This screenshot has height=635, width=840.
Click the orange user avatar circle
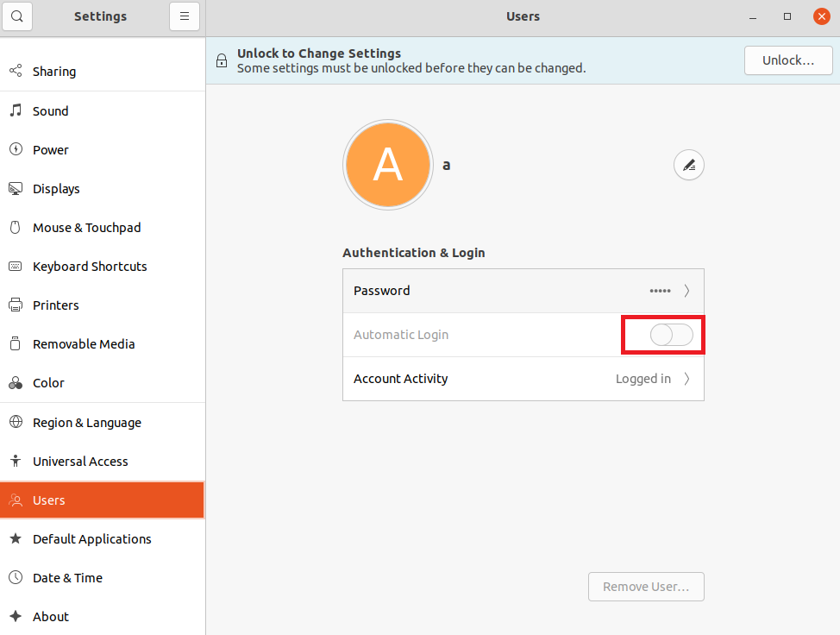(x=388, y=165)
